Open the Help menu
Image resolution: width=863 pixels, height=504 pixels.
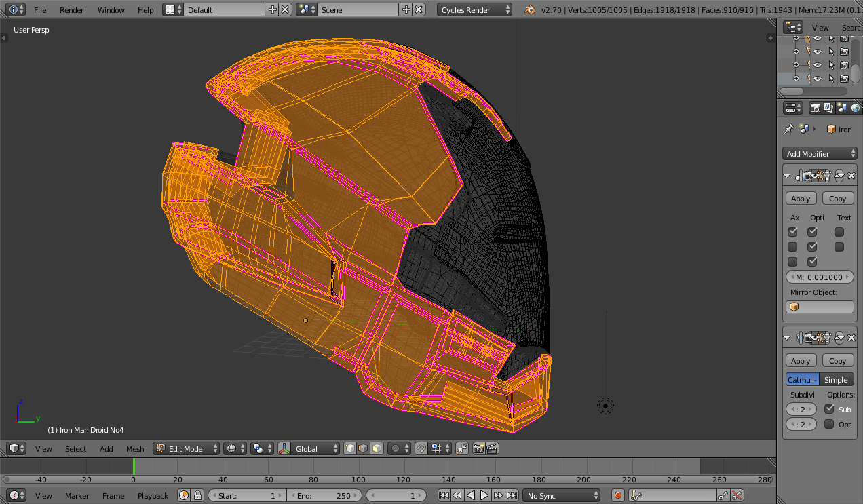[145, 9]
